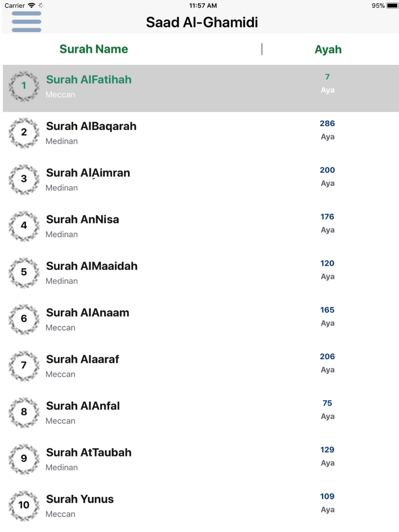
Task: Click the 120 Aya count for AlMaaidah
Action: click(327, 264)
